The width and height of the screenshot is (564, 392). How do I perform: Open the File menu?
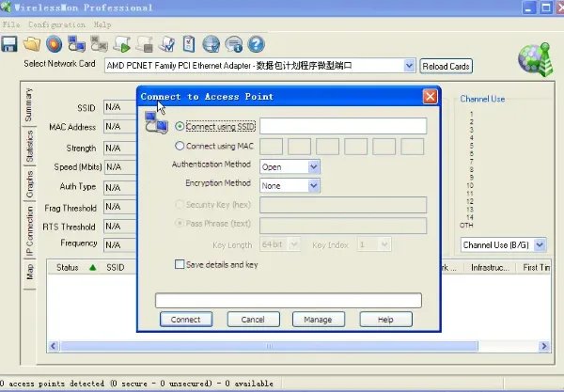[11, 24]
